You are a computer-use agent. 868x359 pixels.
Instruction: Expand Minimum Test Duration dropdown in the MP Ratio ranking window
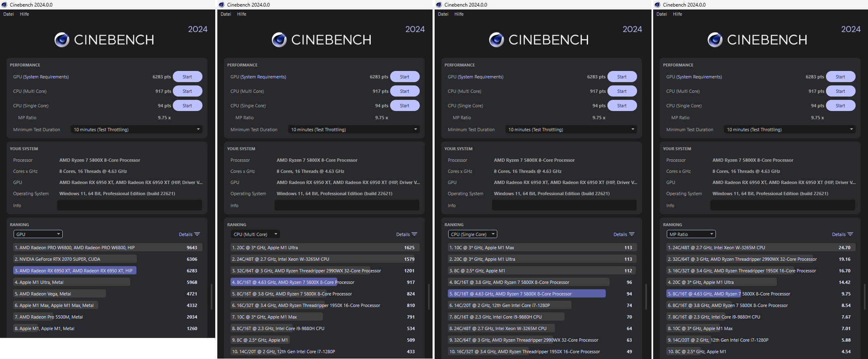[x=790, y=129]
